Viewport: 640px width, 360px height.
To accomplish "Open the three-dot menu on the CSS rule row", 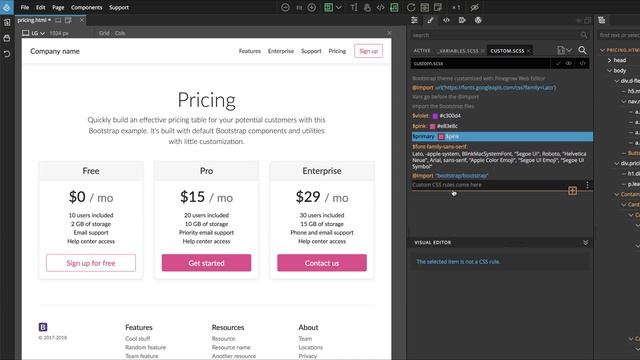I will [x=587, y=185].
